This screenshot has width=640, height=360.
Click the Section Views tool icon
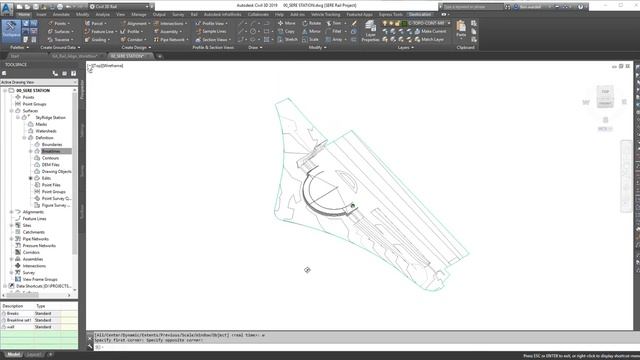198,40
